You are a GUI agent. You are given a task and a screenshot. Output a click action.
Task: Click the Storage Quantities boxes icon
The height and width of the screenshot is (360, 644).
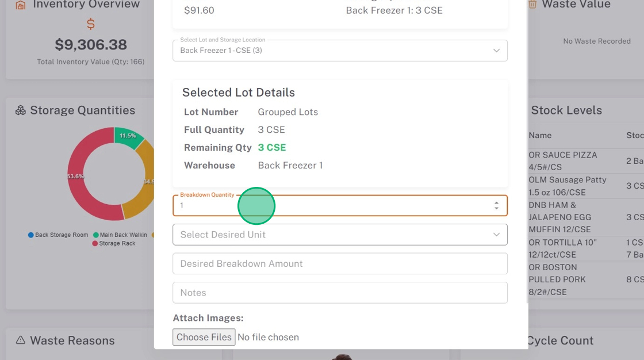(x=21, y=110)
